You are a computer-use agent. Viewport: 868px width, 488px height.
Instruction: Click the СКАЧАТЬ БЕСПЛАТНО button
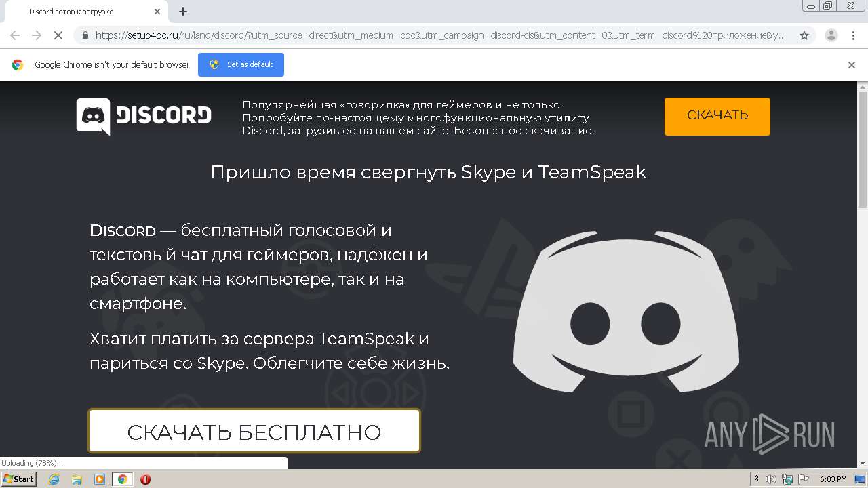[x=254, y=431]
